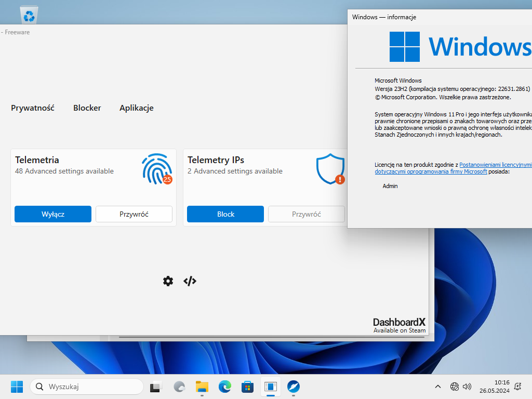Open Microsoft Store from taskbar
The image size is (532, 399).
point(247,387)
